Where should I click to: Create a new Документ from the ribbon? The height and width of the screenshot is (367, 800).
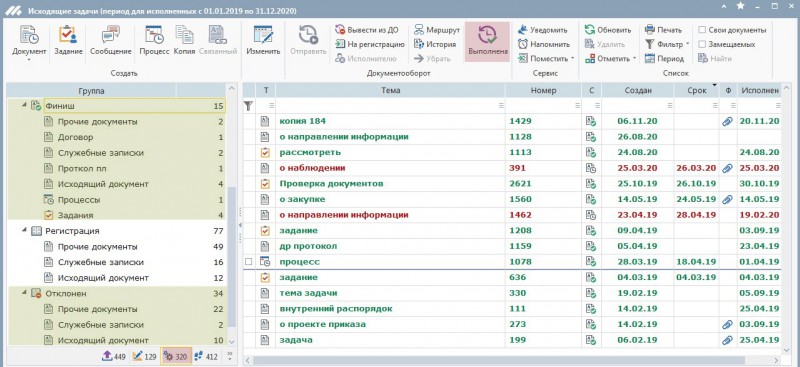coord(29,39)
